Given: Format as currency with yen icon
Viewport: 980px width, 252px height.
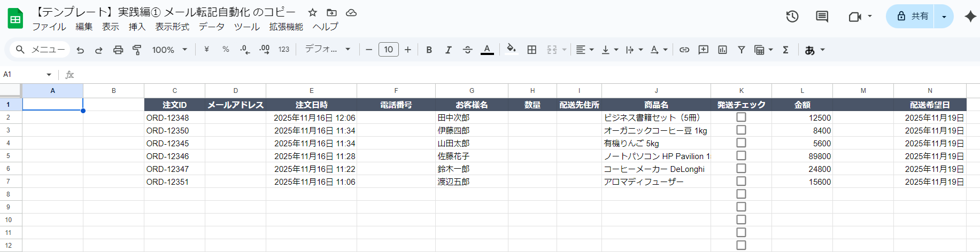Looking at the screenshot, I should click(206, 50).
